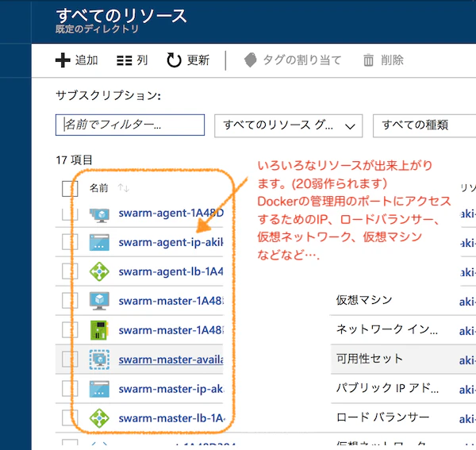This screenshot has height=450, width=476.
Task: Click the virtual machine icon in 仮想マシン row
Action: (99, 301)
